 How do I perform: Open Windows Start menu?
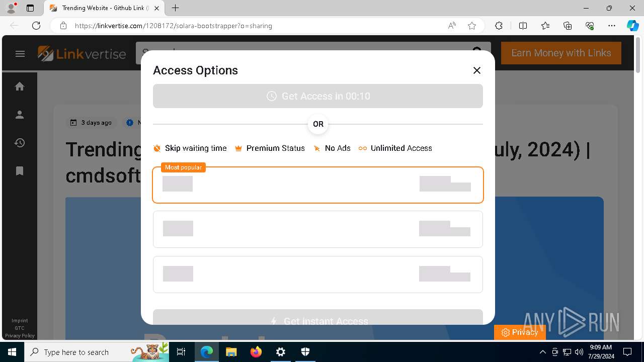click(12, 352)
